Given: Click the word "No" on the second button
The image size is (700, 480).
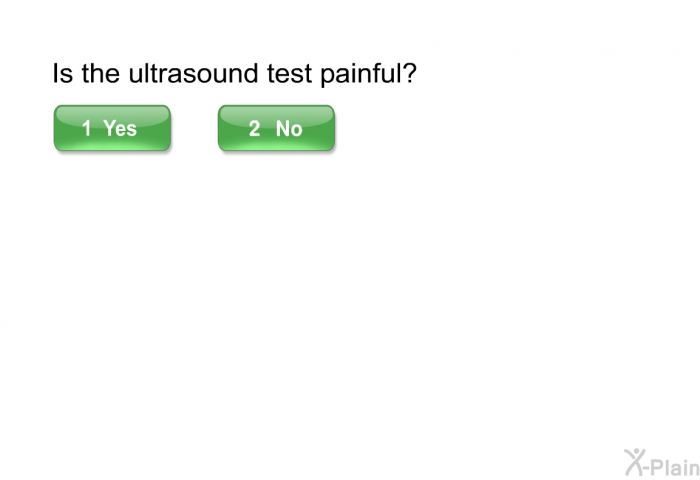Looking at the screenshot, I should coord(289,128).
